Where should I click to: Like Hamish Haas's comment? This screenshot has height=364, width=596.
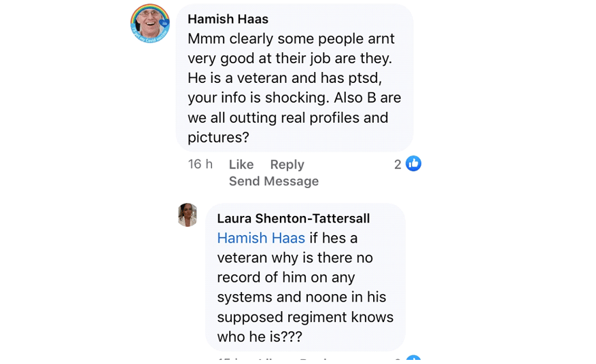[x=241, y=164]
